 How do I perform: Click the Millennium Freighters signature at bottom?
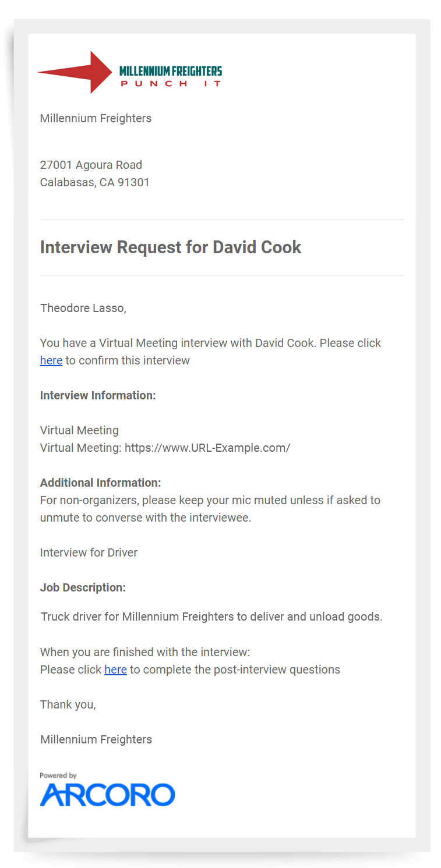click(x=96, y=739)
